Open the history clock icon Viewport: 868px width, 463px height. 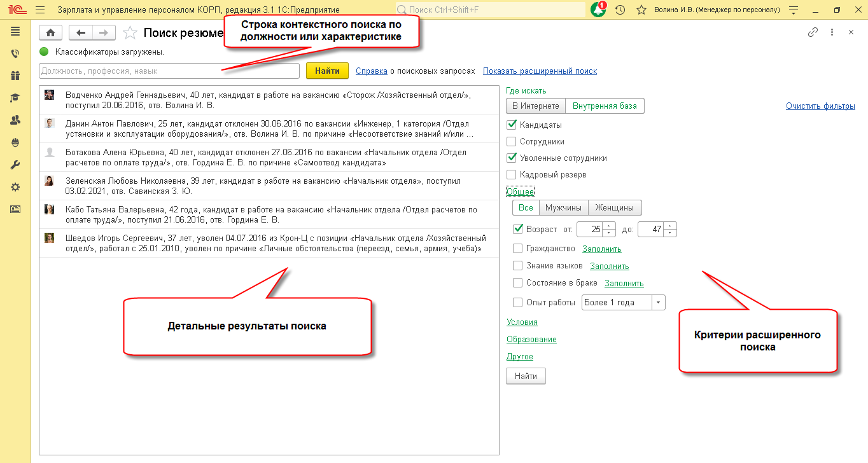coord(620,10)
